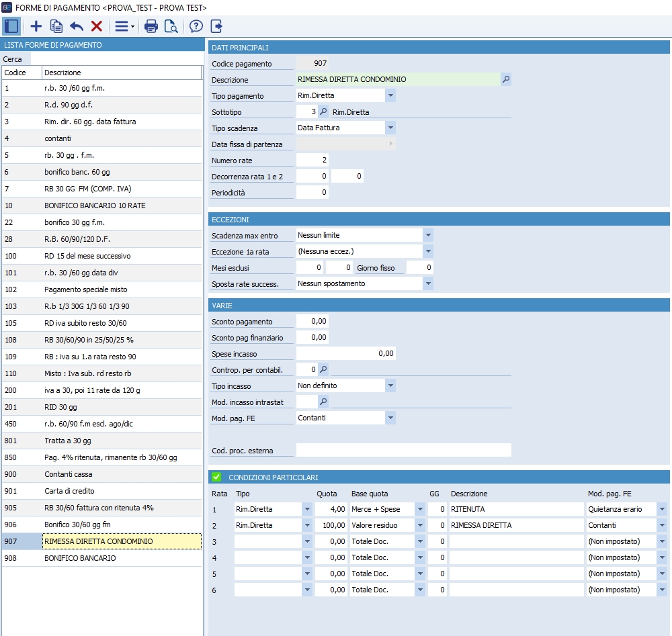Open the hamburger menu in the toolbar
The image size is (672, 636).
click(x=122, y=26)
